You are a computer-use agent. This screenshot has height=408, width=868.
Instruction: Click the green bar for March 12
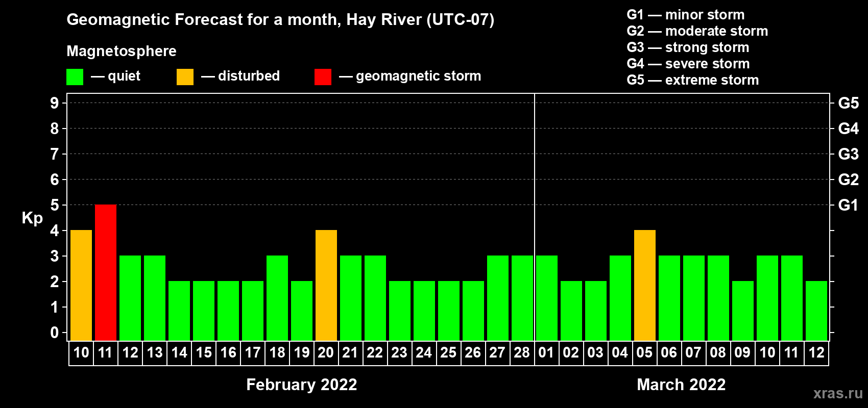(816, 311)
